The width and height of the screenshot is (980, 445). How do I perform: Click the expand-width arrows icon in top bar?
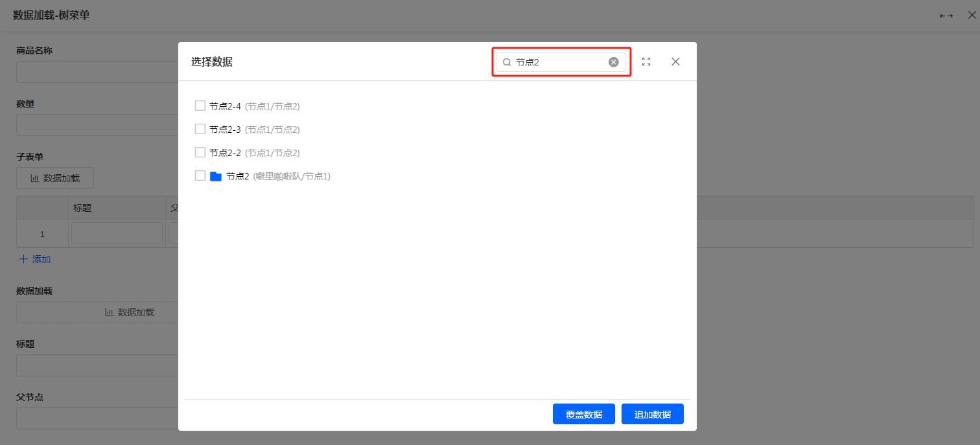pyautogui.click(x=946, y=16)
